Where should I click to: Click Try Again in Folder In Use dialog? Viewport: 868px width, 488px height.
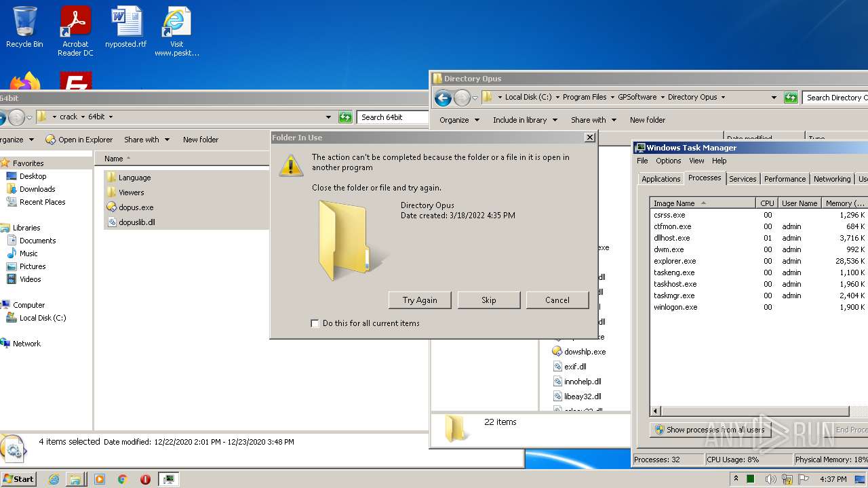click(420, 300)
